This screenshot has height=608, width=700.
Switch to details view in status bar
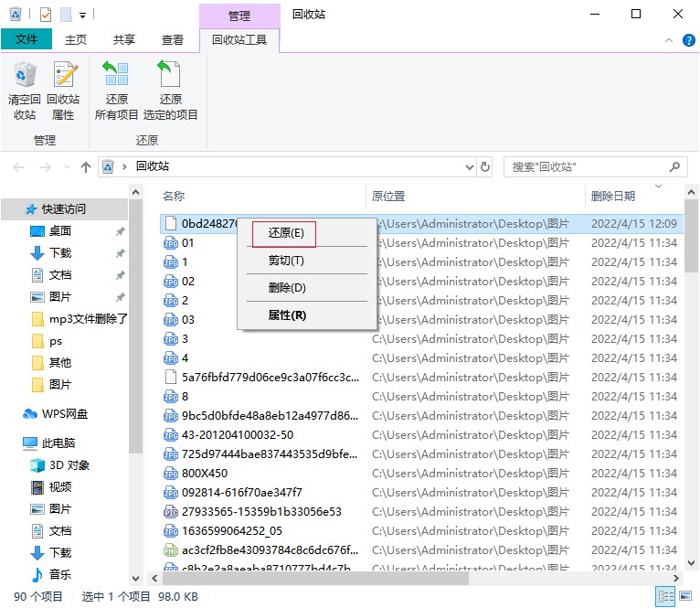(665, 596)
